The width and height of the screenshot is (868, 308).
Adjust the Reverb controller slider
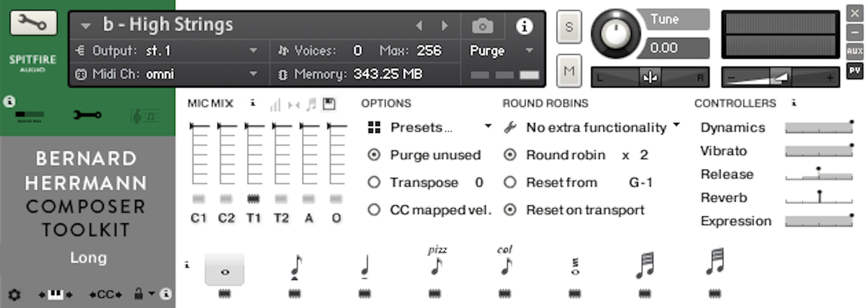[819, 197]
